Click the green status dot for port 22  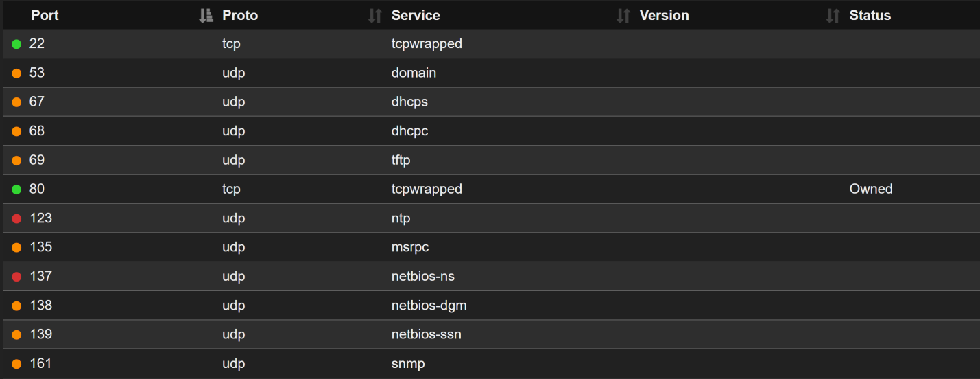pyautogui.click(x=16, y=44)
